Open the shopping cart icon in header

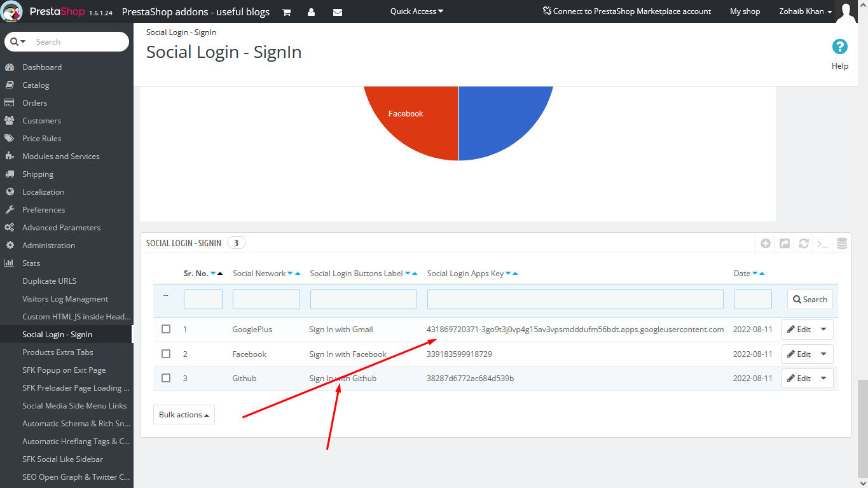pyautogui.click(x=287, y=11)
